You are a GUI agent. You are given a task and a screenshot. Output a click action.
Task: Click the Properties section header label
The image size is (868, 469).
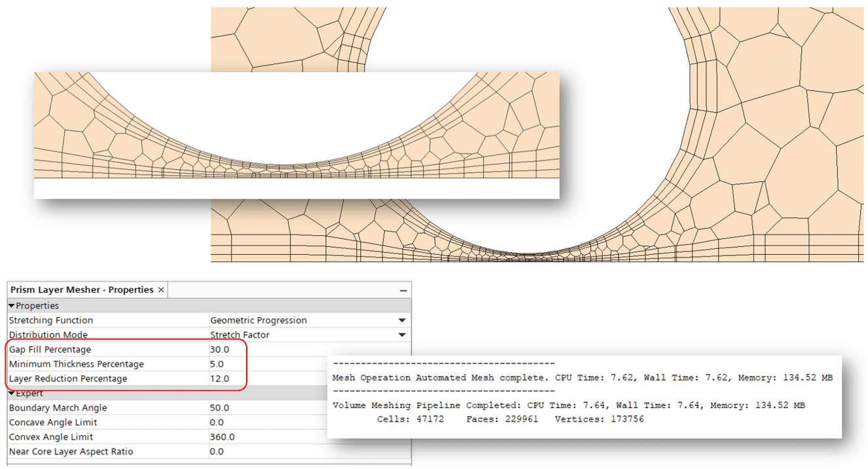pyautogui.click(x=37, y=305)
